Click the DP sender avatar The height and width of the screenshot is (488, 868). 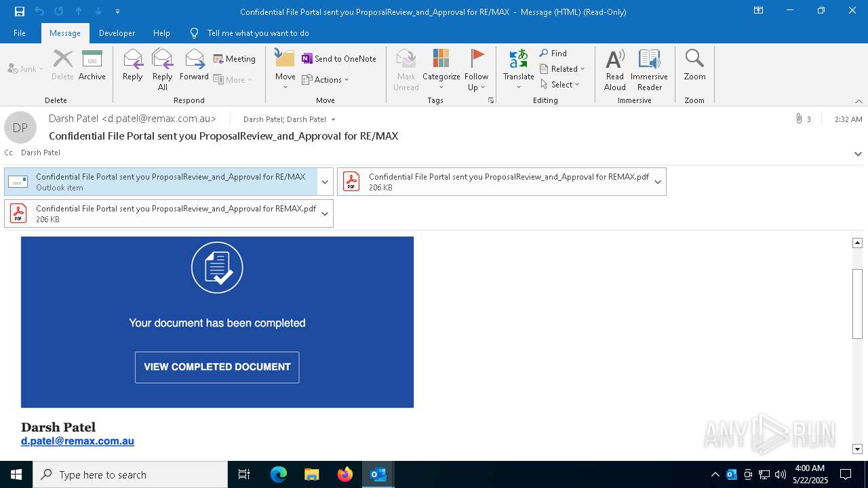[20, 127]
